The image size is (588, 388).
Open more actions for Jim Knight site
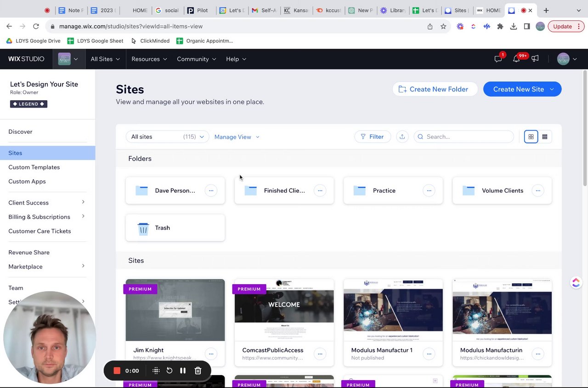[211, 354]
